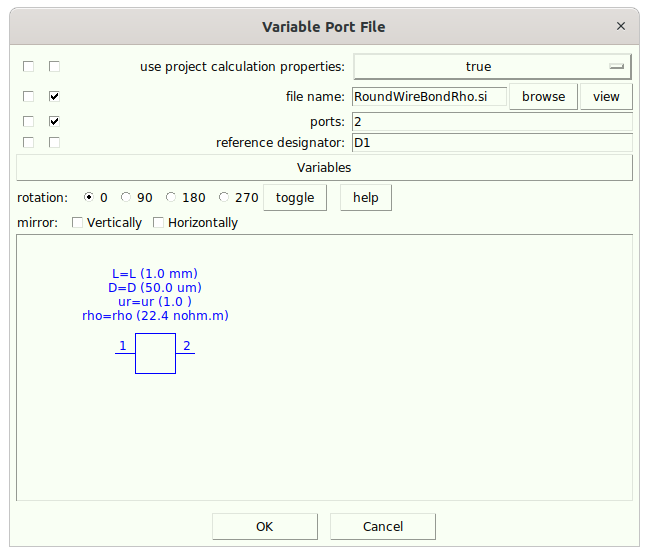The image size is (649, 556).
Task: Select rotation 0 radio button
Action: [89, 197]
